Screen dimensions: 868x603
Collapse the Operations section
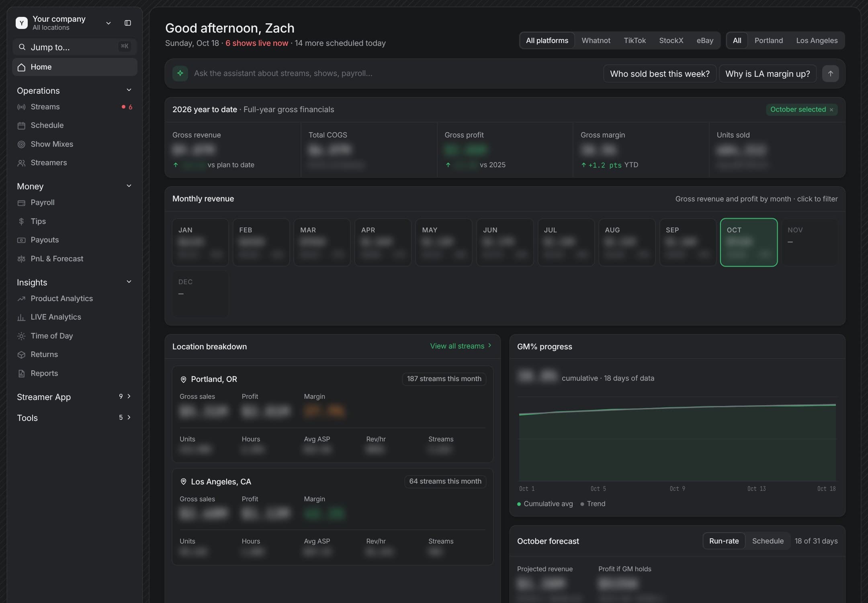(129, 90)
